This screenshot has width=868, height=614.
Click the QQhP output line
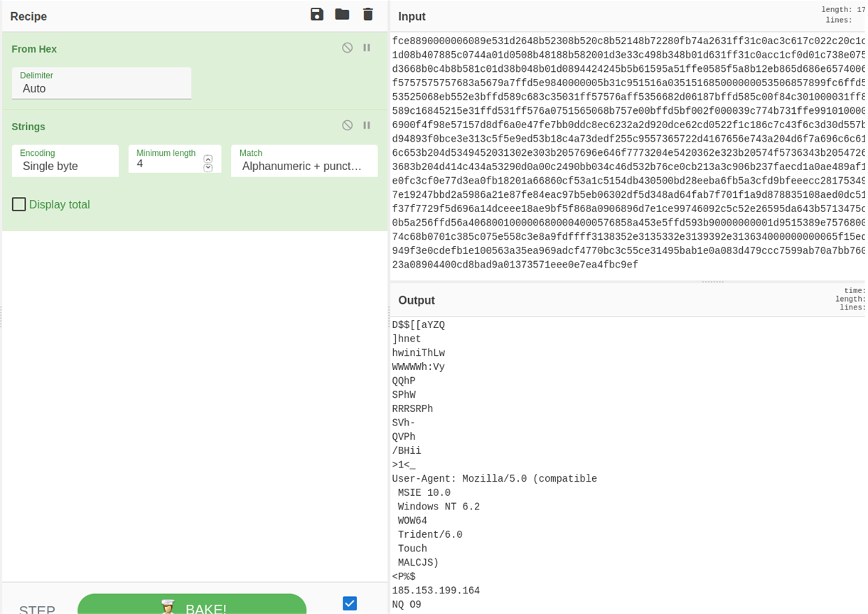404,381
